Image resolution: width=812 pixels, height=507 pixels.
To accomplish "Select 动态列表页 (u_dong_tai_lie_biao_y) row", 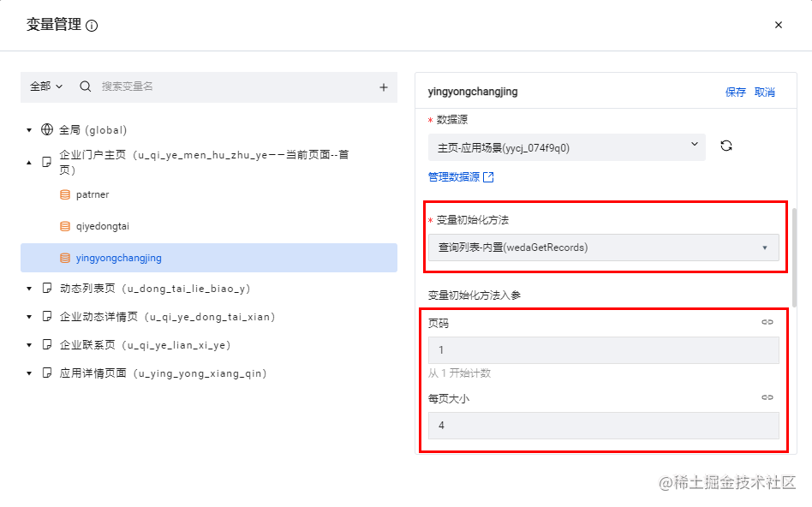I will 155,289.
